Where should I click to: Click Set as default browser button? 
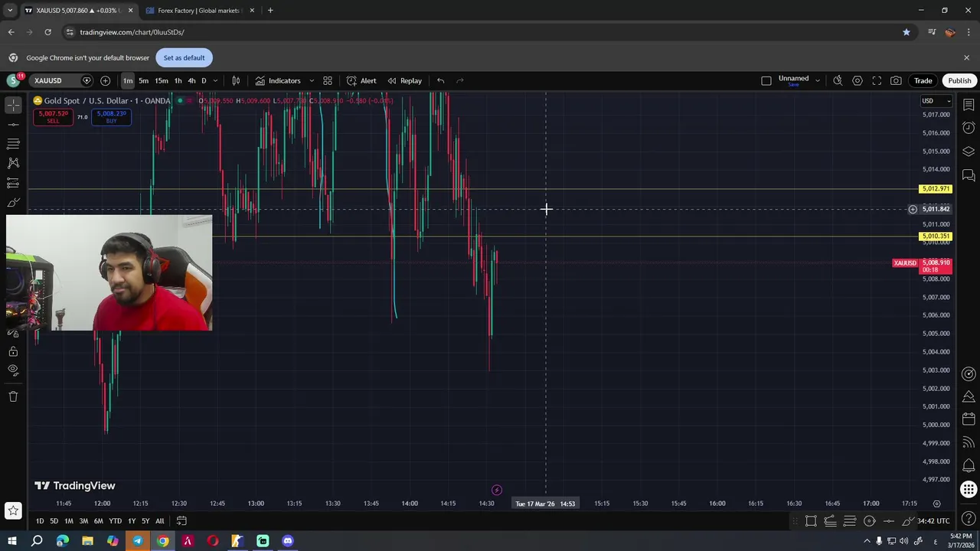[184, 57]
